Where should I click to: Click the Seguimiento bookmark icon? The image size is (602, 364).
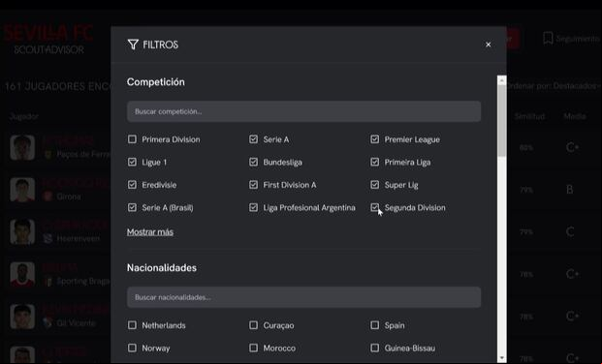click(x=548, y=39)
